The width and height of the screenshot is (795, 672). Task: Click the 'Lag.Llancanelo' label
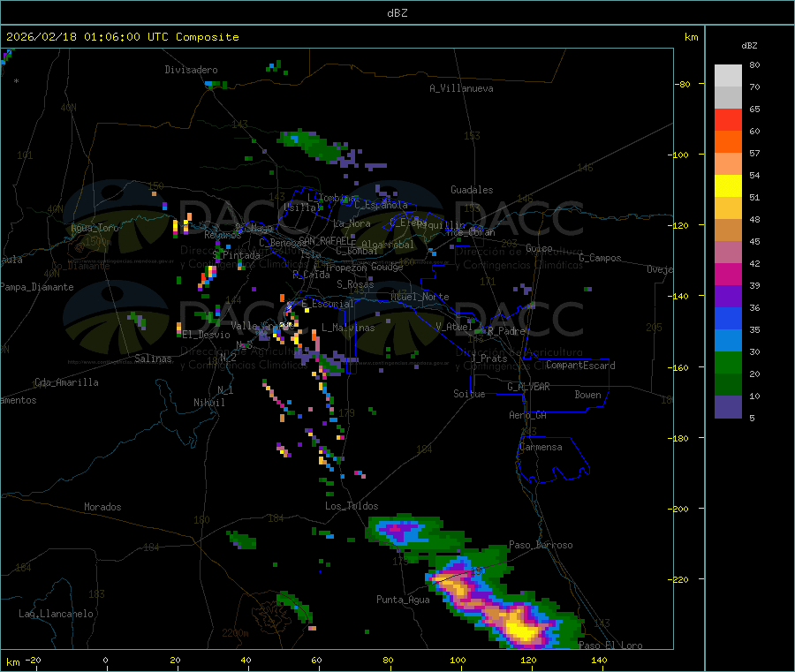pyautogui.click(x=57, y=614)
